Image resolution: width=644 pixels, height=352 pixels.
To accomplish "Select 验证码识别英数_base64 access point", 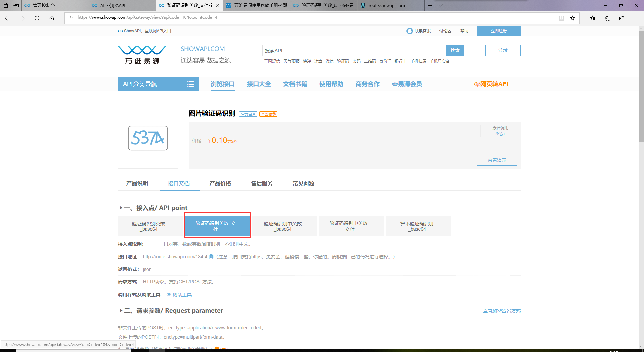I will coord(150,226).
